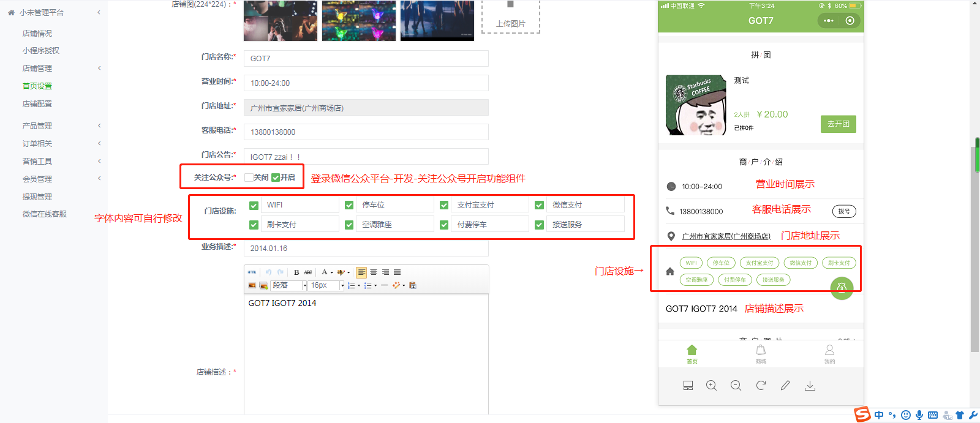Click the zoom in magnifier icon
980x423 pixels.
[711, 386]
